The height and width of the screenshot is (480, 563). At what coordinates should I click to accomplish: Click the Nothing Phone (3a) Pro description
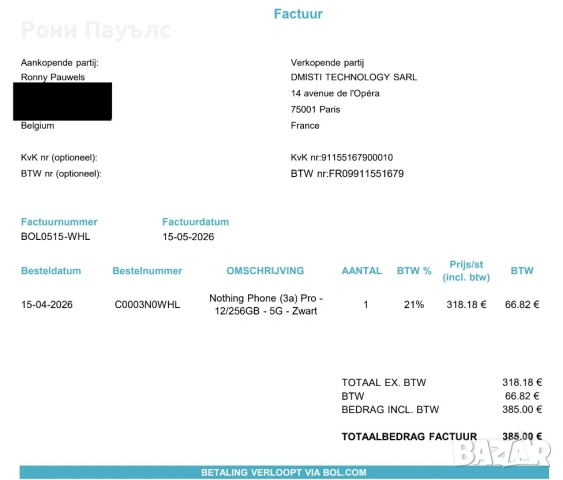pyautogui.click(x=266, y=304)
